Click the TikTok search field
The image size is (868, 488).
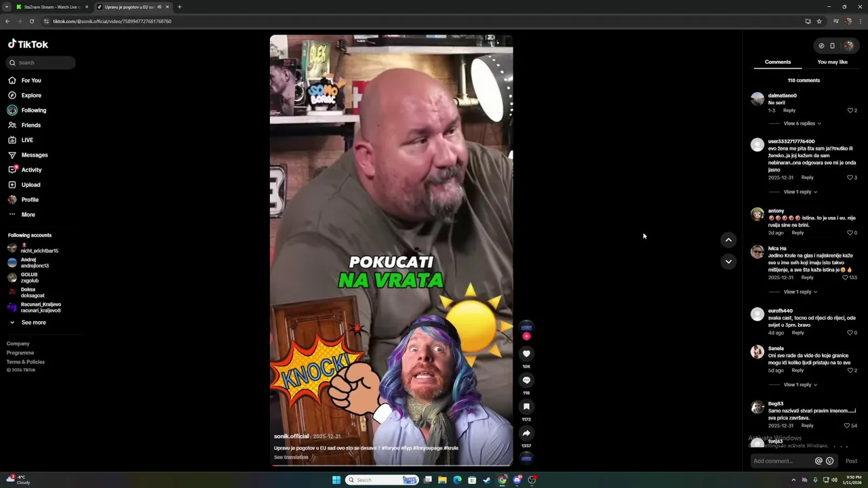(41, 62)
